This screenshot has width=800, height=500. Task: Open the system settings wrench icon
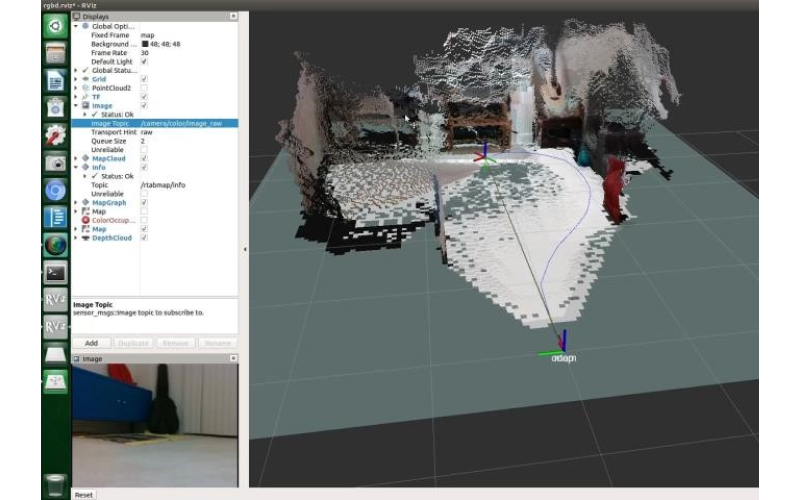(x=56, y=135)
